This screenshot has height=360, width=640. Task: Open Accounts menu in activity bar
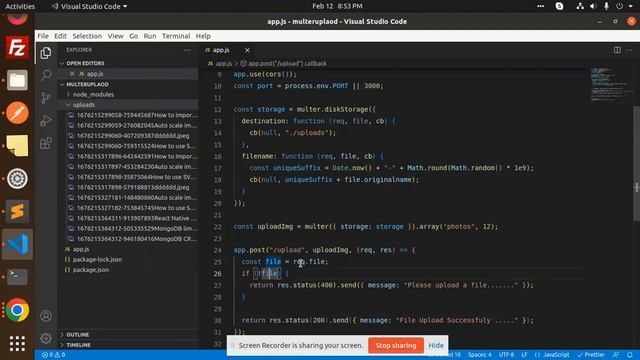pos(46,316)
